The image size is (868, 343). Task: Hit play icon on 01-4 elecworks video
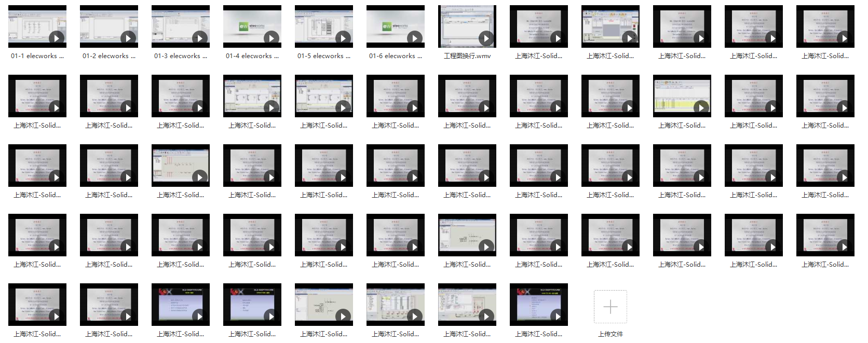tap(272, 38)
